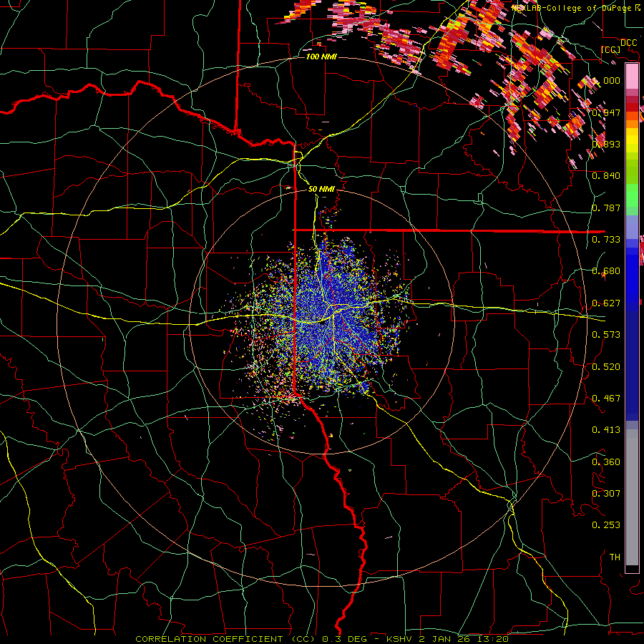Click the 0.413 scale value
644x644 pixels.
point(606,430)
